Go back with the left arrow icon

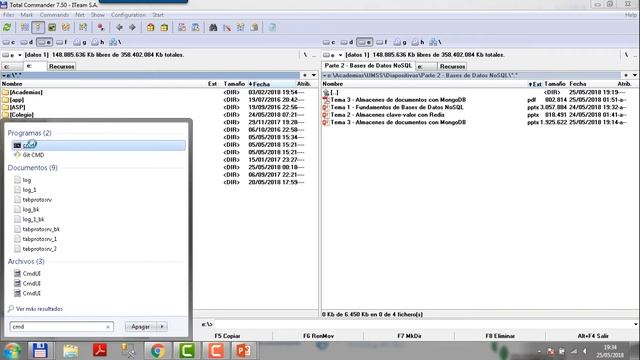tap(119, 27)
